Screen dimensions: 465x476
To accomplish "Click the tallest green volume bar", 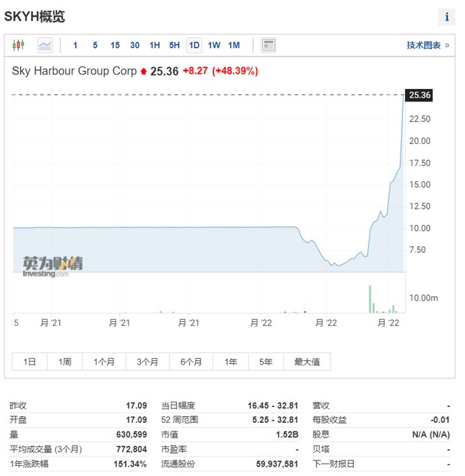I will point(369,299).
